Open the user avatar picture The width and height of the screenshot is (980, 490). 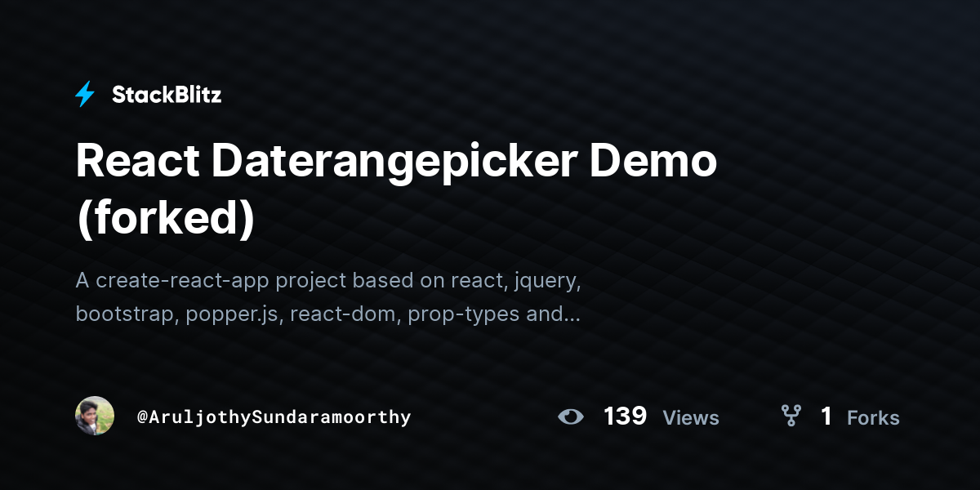[x=95, y=416]
